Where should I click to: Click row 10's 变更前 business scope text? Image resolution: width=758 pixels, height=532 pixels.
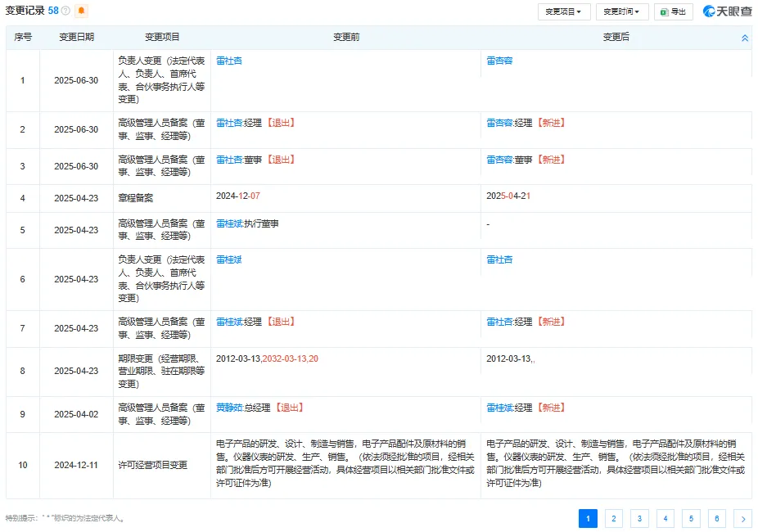click(x=345, y=463)
